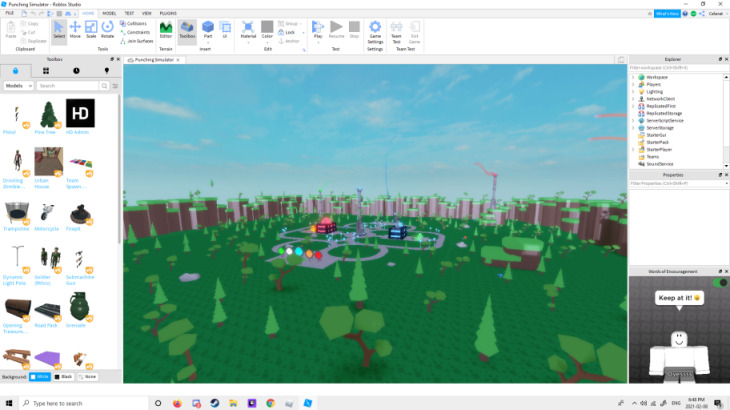Open Chrome from the taskbar

tap(270, 403)
